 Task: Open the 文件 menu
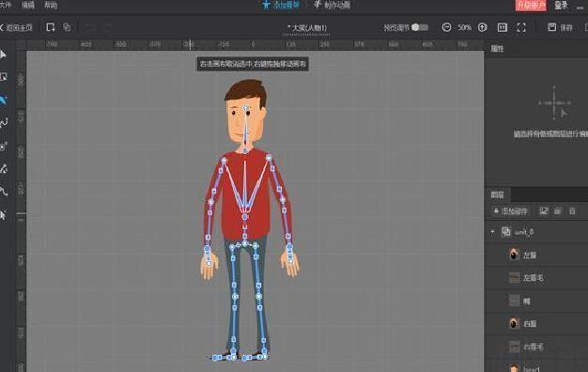click(6, 5)
